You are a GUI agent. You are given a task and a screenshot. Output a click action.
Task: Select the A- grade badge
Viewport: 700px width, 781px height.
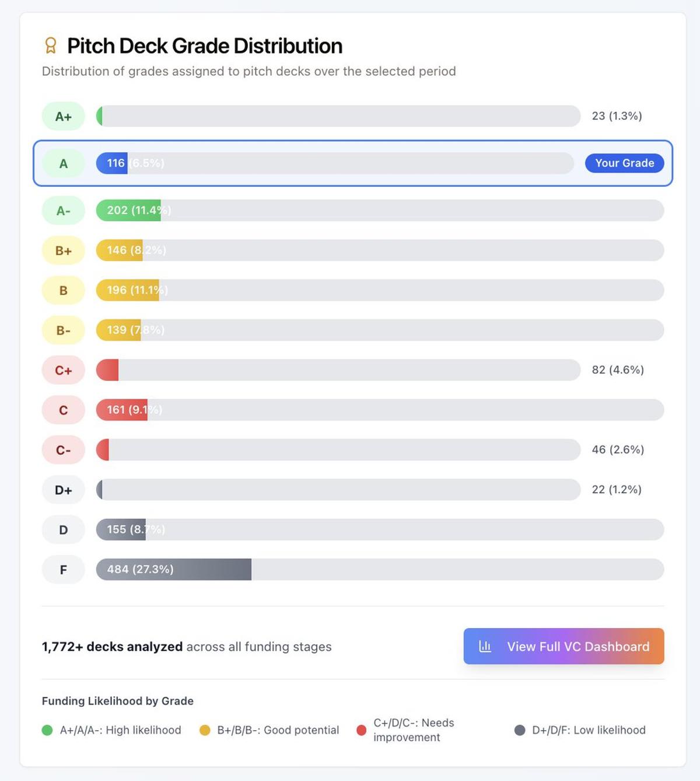coord(63,210)
